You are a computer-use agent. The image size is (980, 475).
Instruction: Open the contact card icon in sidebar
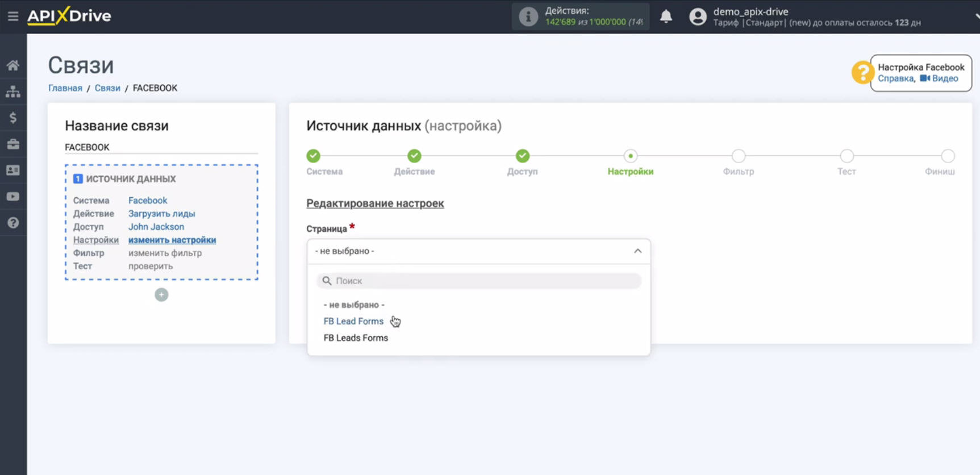click(x=13, y=170)
